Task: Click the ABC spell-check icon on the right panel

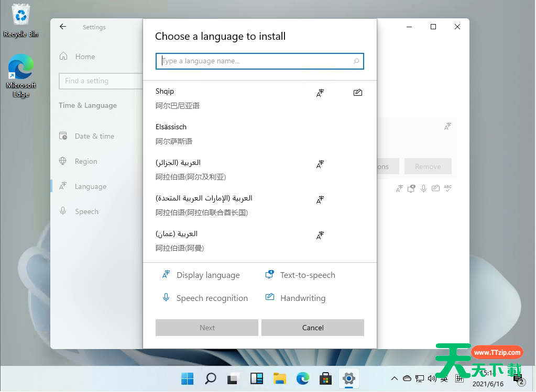Action: tap(448, 188)
